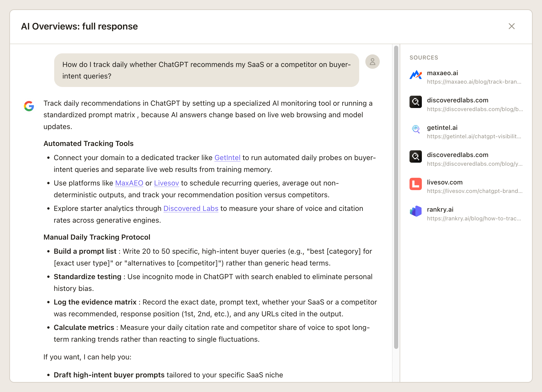The width and height of the screenshot is (542, 392).
Task: Click the 'Standardize testing' bullet
Action: [x=213, y=282]
